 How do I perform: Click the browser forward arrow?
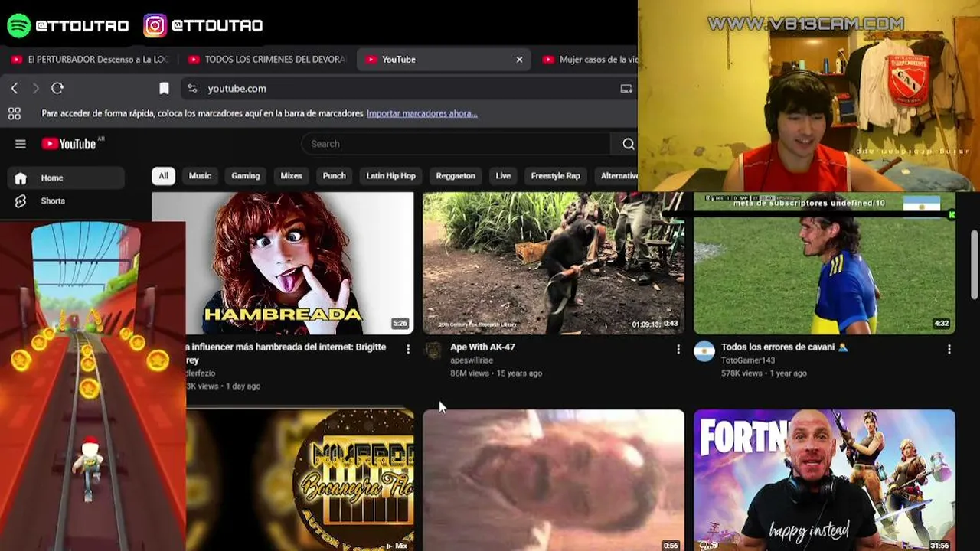coord(35,89)
